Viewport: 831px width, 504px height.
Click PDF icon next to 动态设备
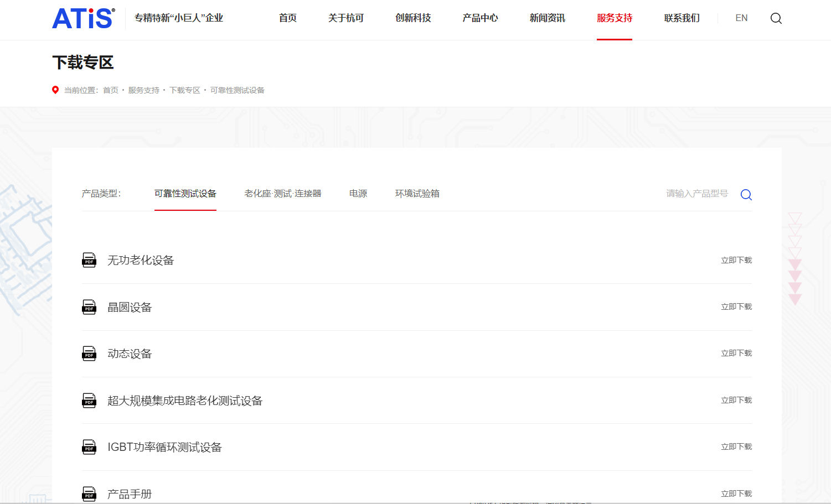(x=89, y=354)
